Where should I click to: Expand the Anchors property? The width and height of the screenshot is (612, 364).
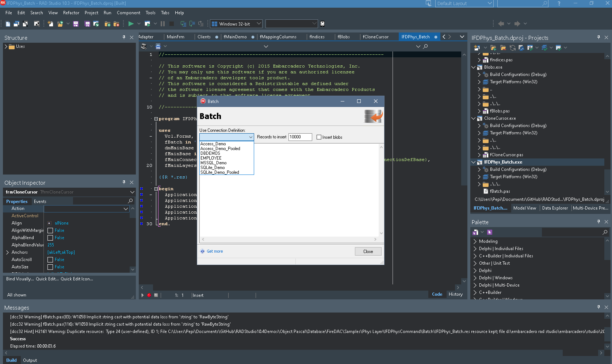(7, 252)
